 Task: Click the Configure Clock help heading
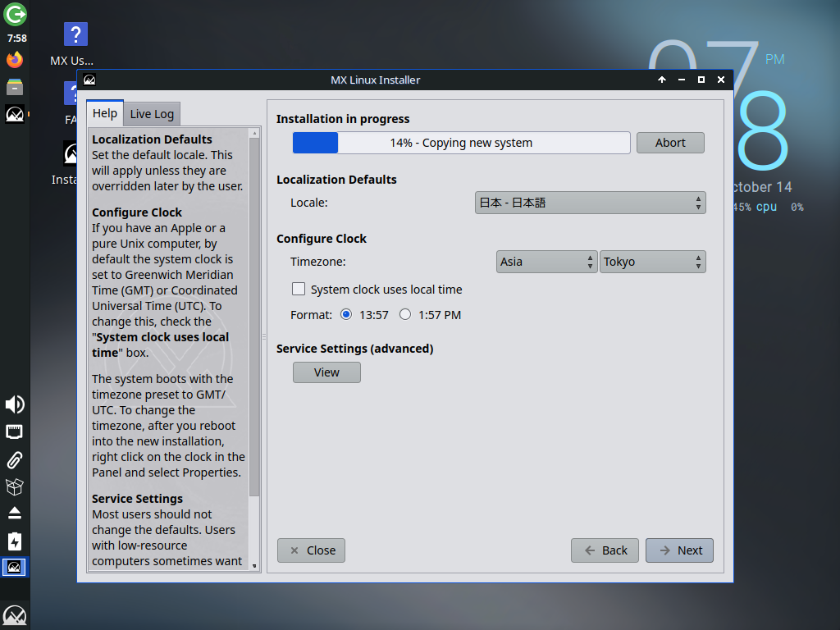point(137,212)
